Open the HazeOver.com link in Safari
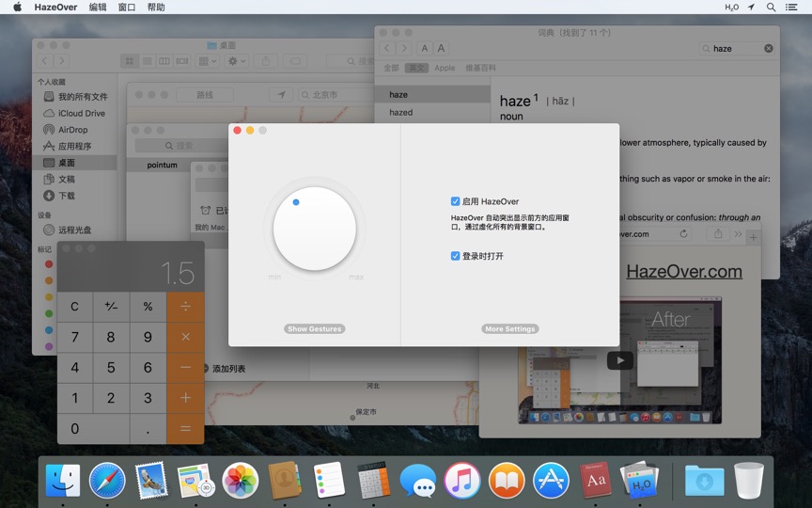The height and width of the screenshot is (508, 812). 684,271
